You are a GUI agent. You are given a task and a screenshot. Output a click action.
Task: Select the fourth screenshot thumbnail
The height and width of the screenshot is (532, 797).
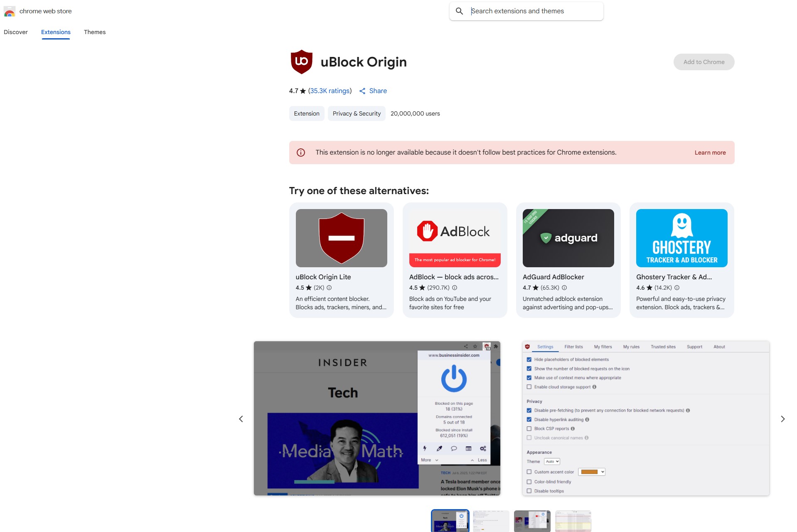(x=573, y=521)
